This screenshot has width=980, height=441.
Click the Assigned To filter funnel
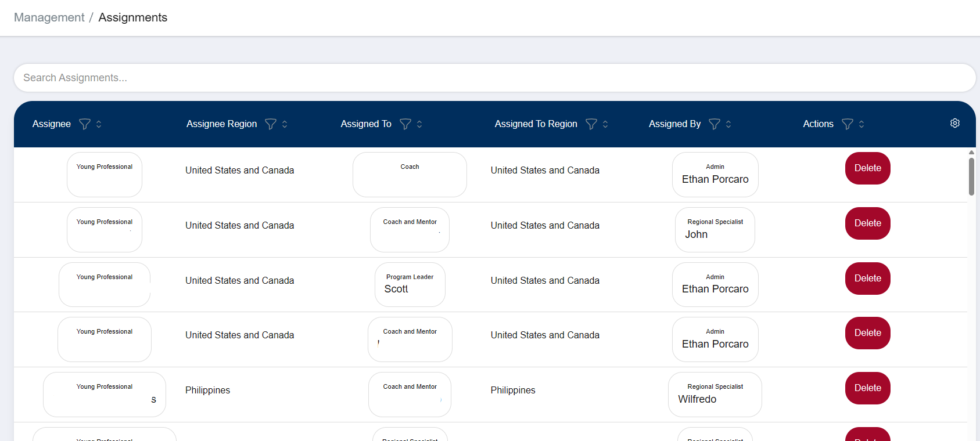click(405, 124)
